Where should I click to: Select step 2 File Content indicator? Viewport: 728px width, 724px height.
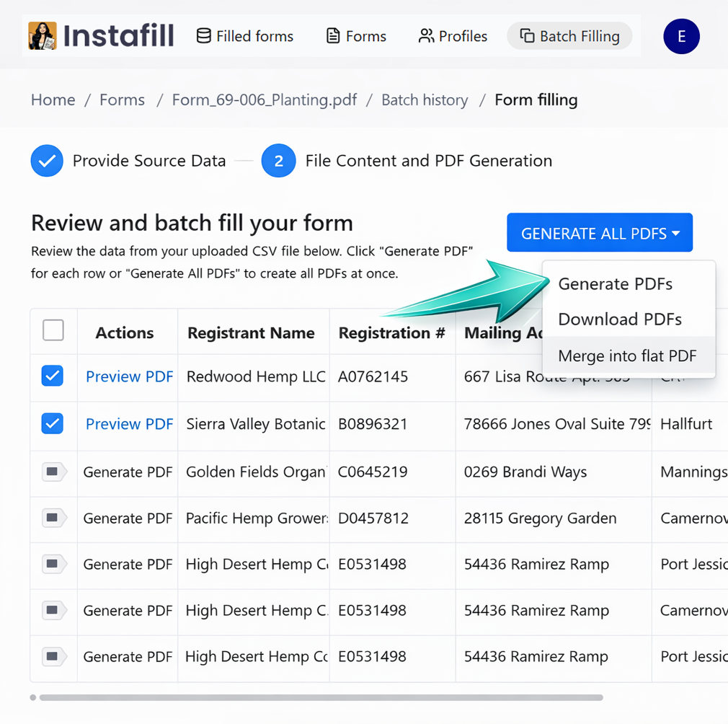(x=279, y=161)
